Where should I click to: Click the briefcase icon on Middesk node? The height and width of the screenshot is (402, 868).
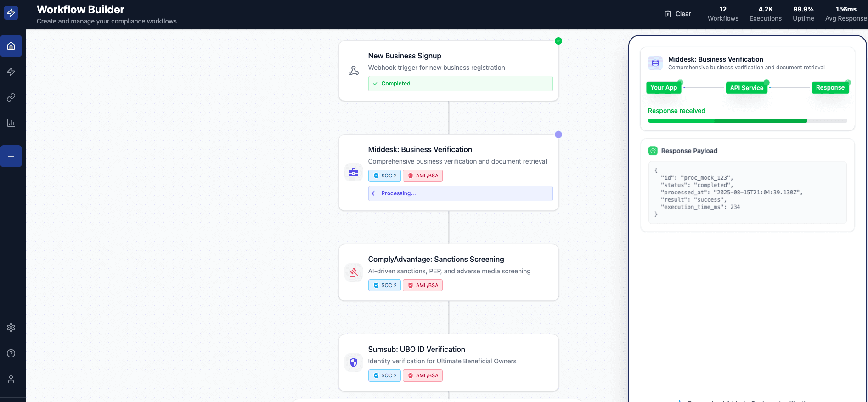click(354, 172)
